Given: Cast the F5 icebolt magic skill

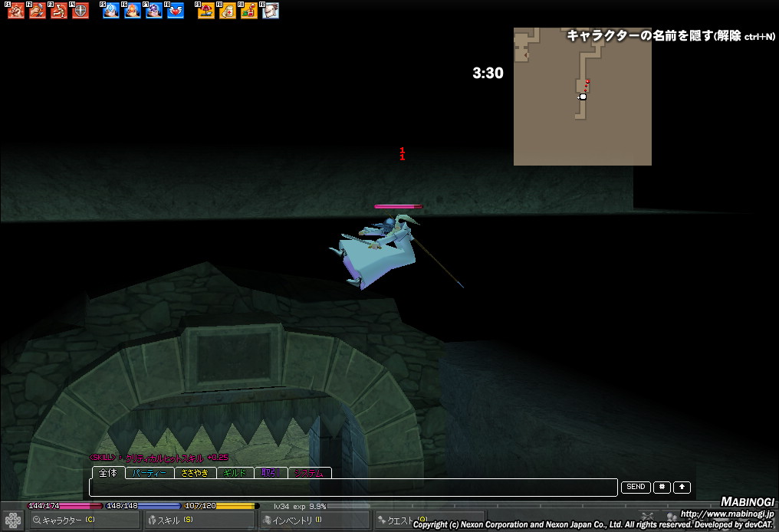Looking at the screenshot, I should [x=111, y=11].
